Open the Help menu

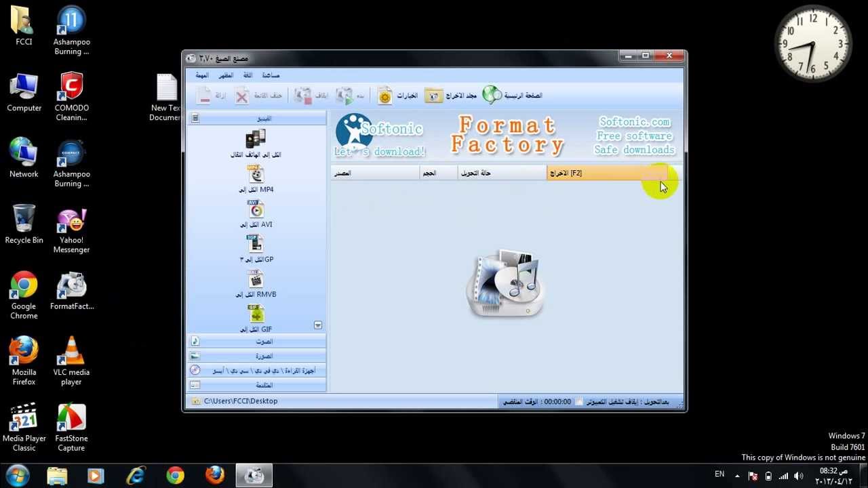(271, 75)
